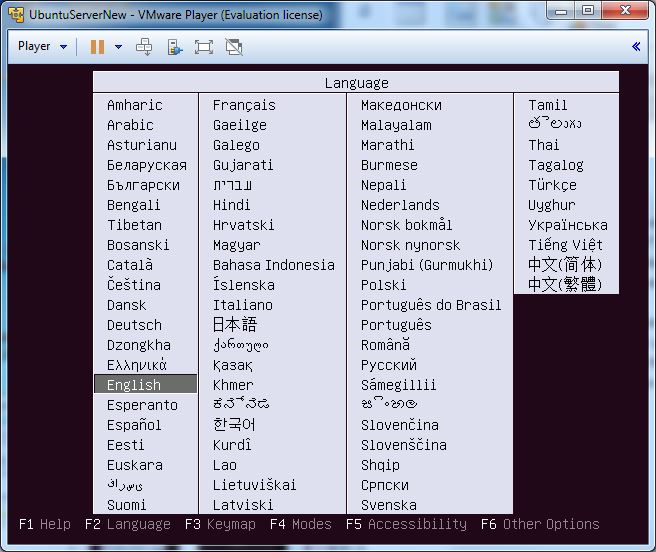Open F5 Accessibility options
Screen dimensions: 656x552
coord(406,524)
